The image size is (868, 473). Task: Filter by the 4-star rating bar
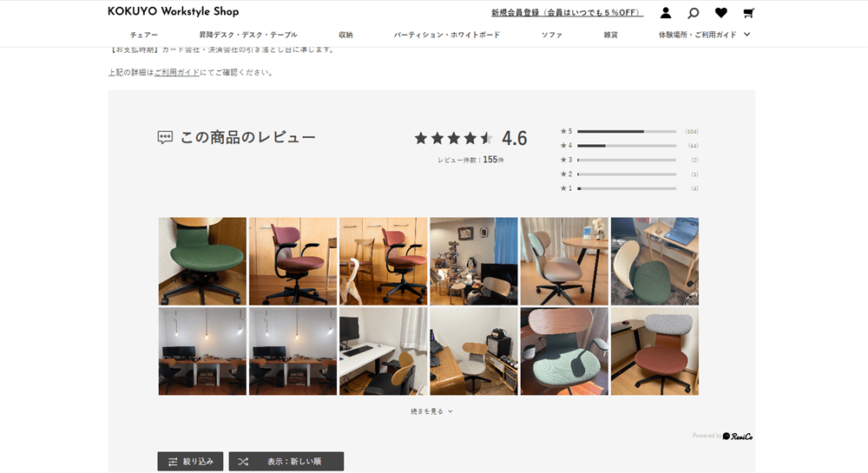(x=627, y=146)
